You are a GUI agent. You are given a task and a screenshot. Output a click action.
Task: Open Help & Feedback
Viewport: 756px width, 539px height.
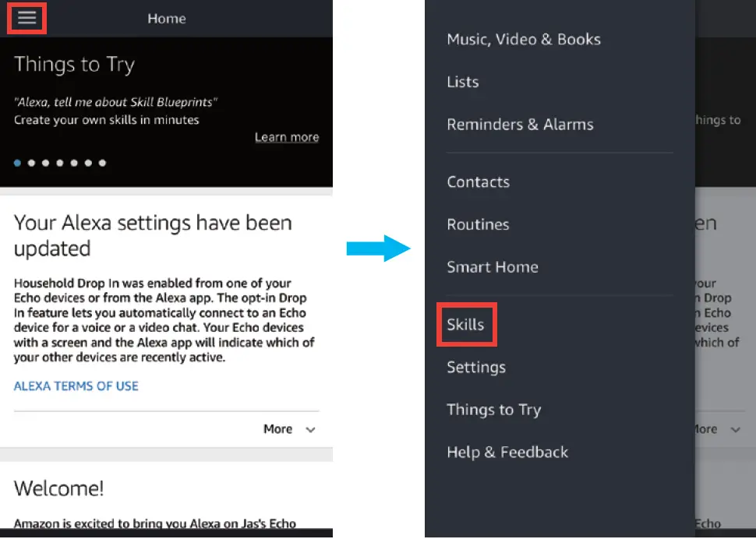(507, 453)
